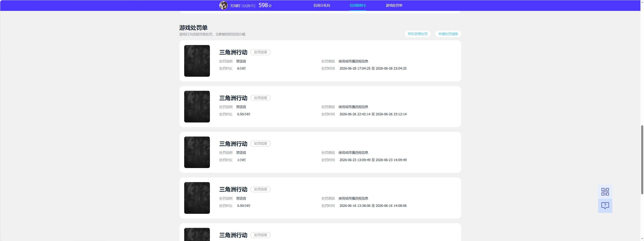Click the help question-mark chat icon
The image size is (644, 241).
point(605,206)
